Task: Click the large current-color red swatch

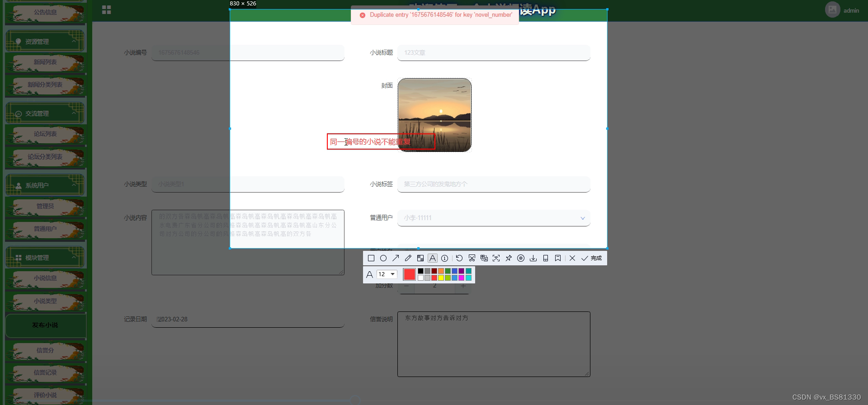Action: tap(410, 274)
